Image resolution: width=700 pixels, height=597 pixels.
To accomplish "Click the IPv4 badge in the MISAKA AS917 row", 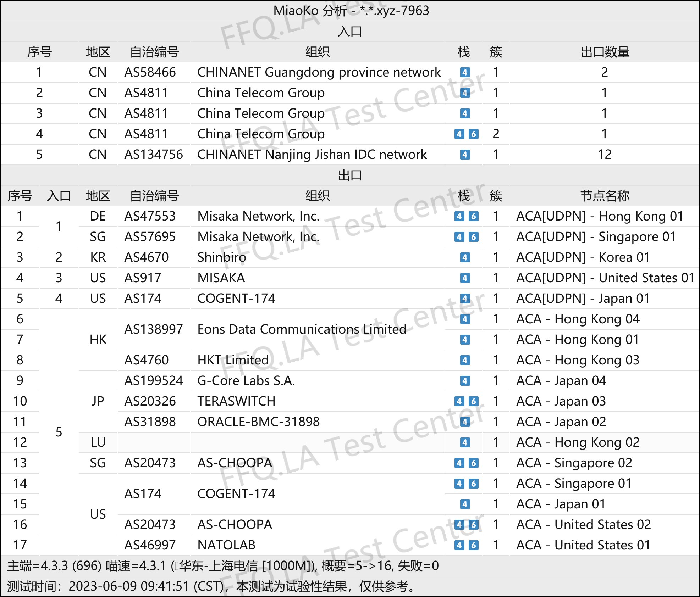I will pos(465,278).
